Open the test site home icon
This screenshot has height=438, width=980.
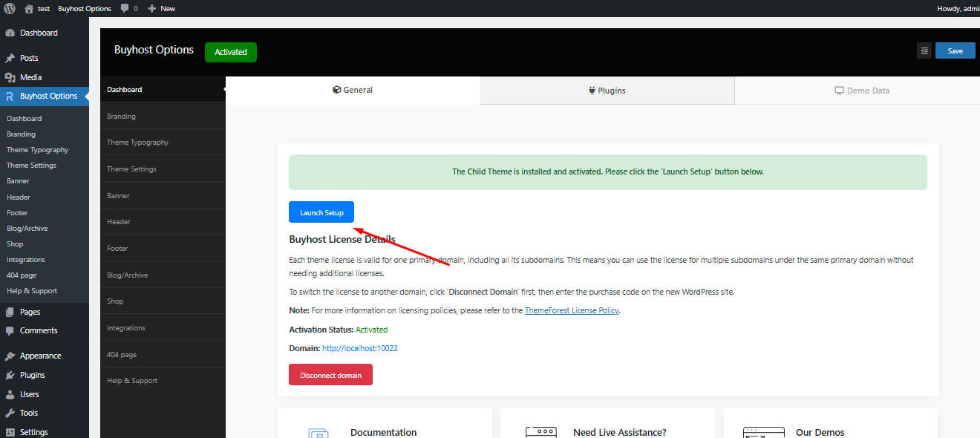pos(29,8)
